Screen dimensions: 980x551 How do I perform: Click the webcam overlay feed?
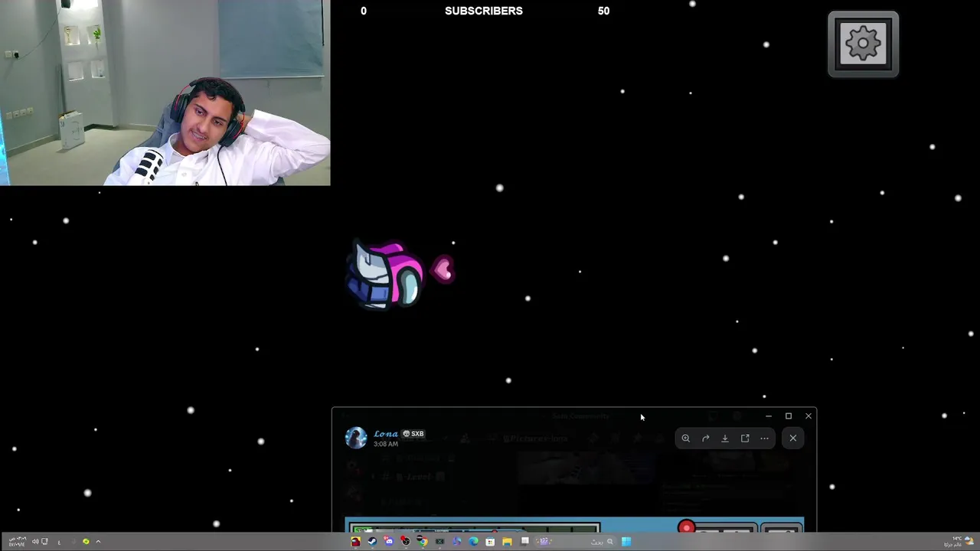click(165, 93)
